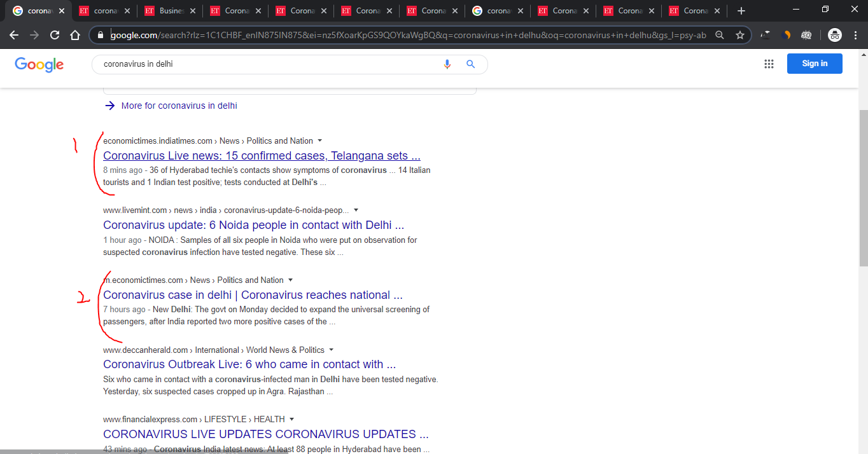Open the Google apps grid

click(x=769, y=64)
